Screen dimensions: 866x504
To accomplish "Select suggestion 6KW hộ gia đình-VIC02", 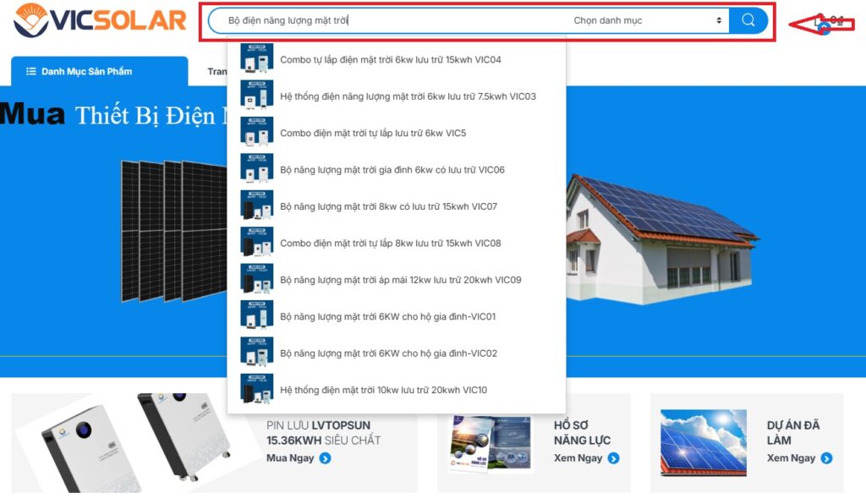I will [x=388, y=353].
